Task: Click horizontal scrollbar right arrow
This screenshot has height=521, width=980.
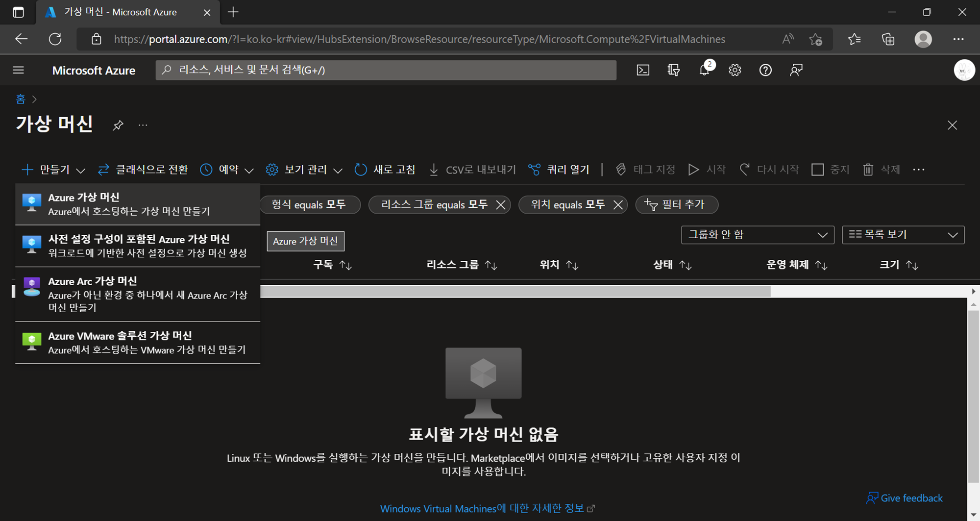Action: tap(974, 292)
